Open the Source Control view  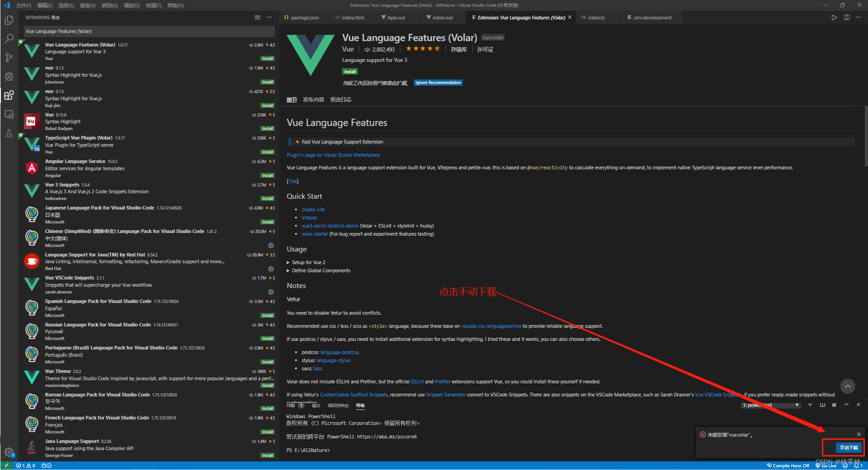click(9, 57)
